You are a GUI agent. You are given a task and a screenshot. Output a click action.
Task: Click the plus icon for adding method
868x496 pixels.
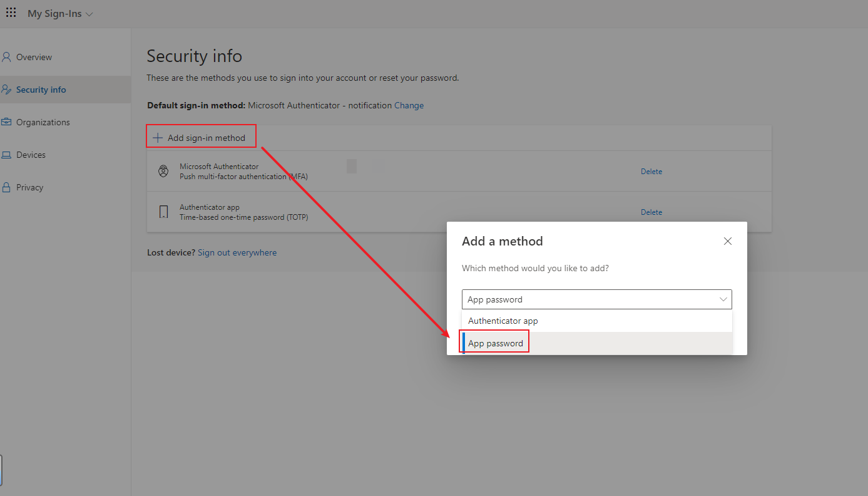pos(158,138)
